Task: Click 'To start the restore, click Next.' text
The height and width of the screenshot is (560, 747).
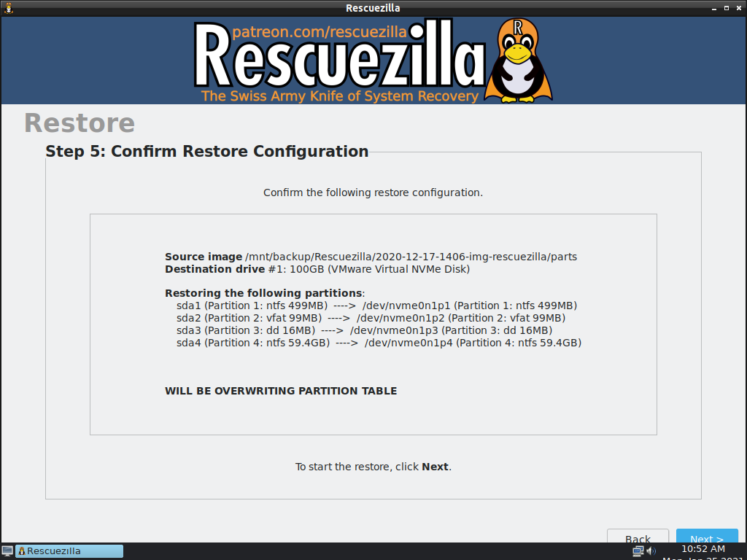Action: 373,467
